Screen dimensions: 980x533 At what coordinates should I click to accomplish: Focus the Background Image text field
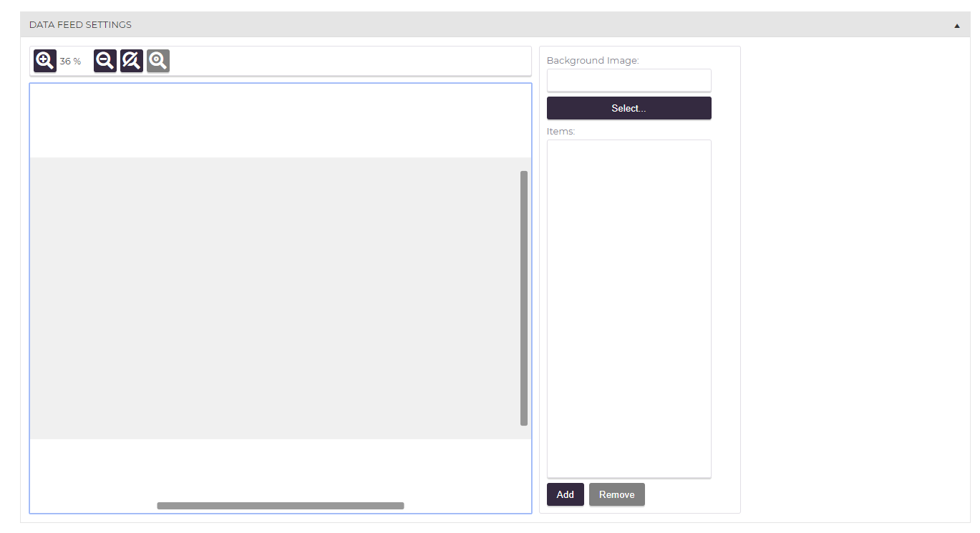tap(629, 80)
